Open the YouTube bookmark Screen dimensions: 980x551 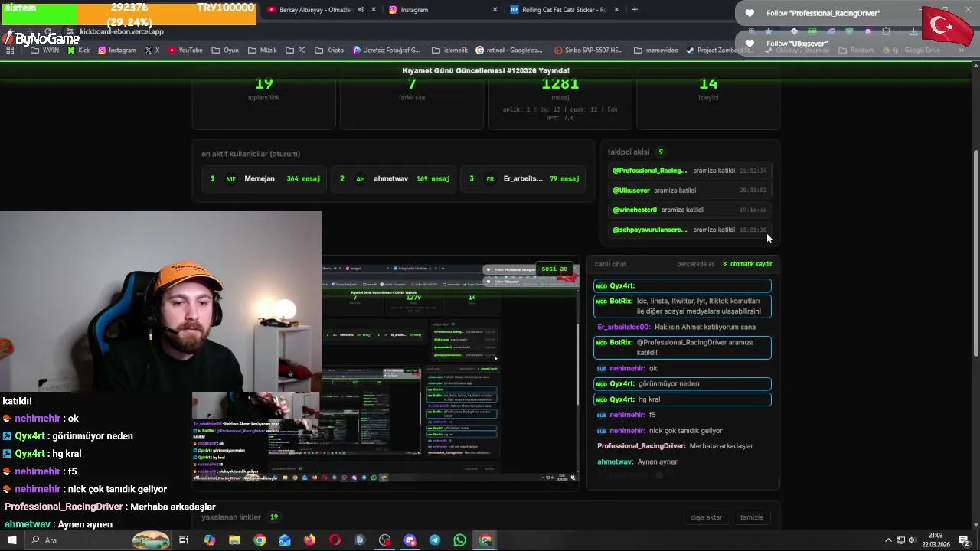click(185, 51)
